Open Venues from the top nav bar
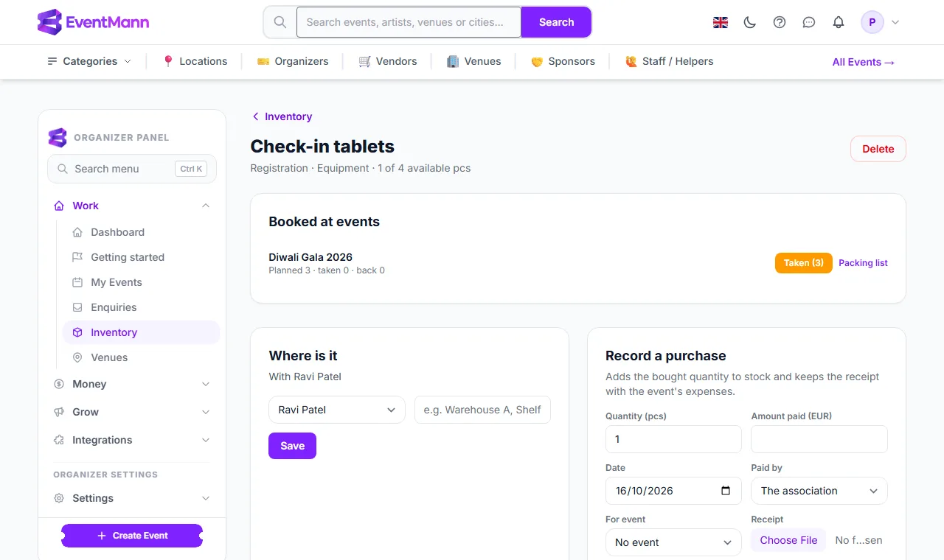The width and height of the screenshot is (944, 560). 473,61
